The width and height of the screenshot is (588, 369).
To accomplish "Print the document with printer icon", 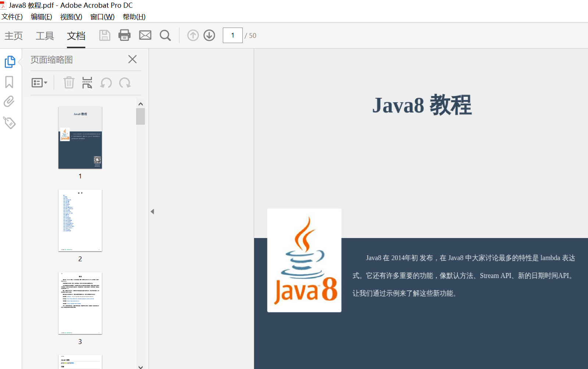I will pos(124,35).
